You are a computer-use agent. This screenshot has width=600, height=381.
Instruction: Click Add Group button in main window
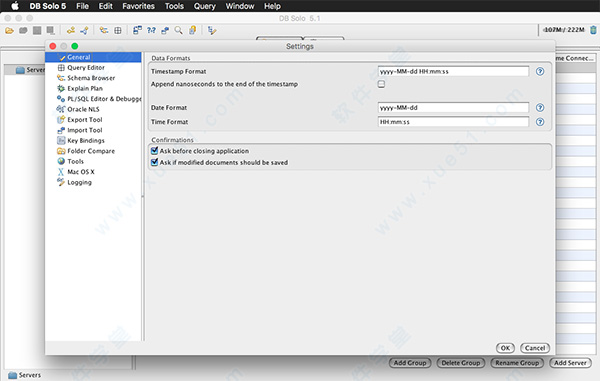point(410,363)
